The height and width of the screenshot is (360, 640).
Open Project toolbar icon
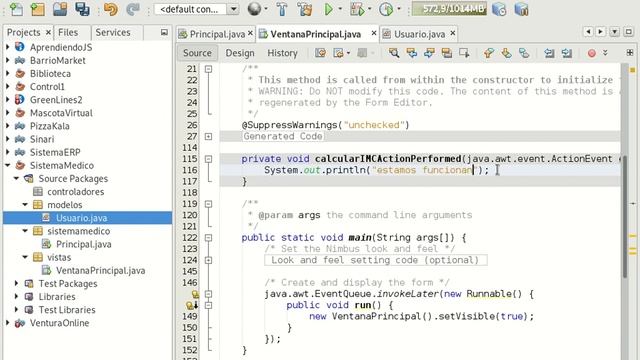[60, 9]
